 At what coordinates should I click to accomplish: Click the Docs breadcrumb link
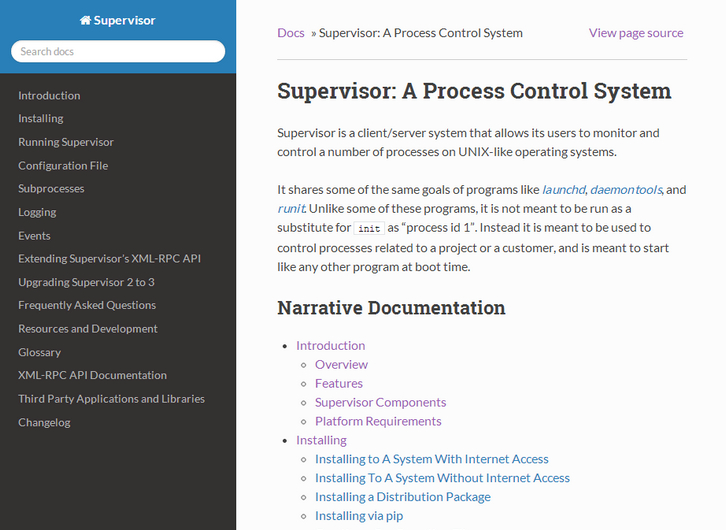click(291, 33)
